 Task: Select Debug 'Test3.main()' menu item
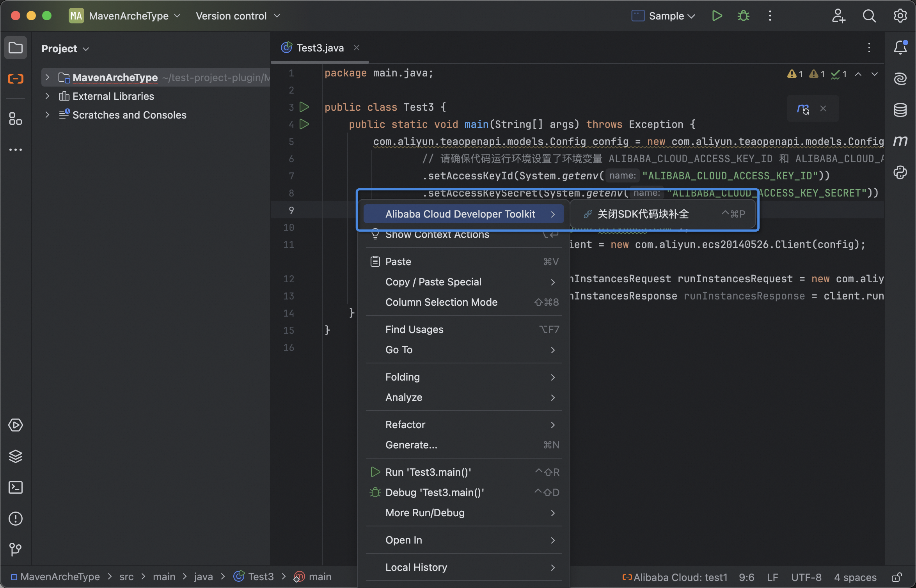pyautogui.click(x=463, y=492)
